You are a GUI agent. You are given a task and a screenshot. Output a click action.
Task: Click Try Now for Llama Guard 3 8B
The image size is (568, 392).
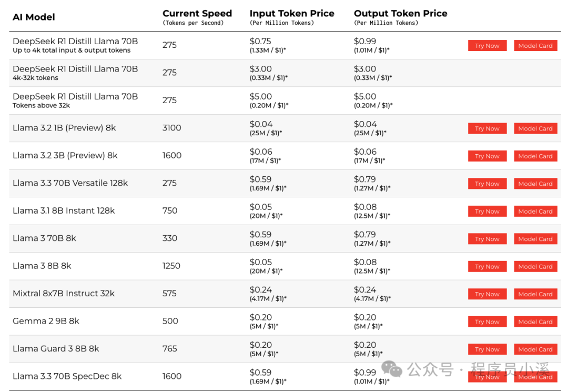tap(487, 349)
